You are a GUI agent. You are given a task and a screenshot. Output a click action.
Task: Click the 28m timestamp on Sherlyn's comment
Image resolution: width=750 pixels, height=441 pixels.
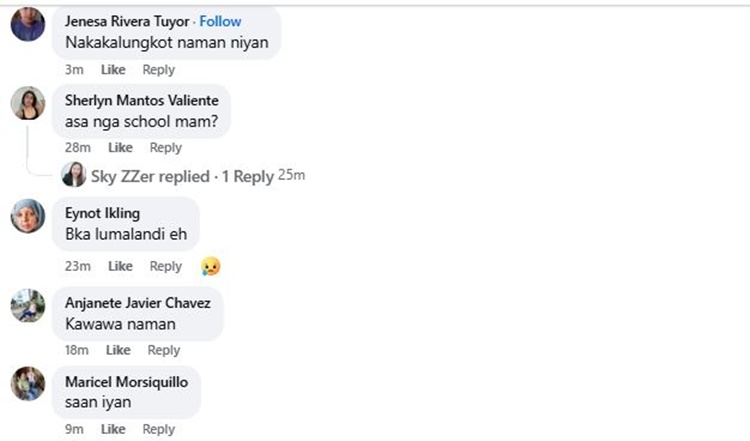click(x=77, y=148)
